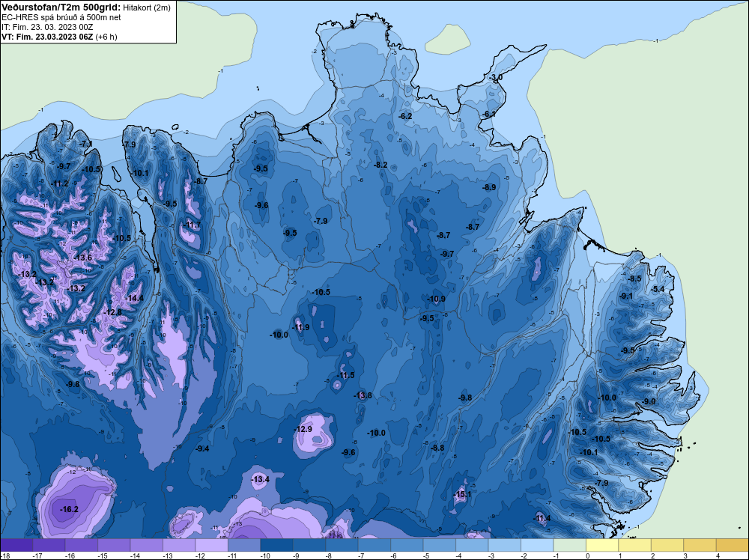Click the -8.9 temperature value on the map

pos(489,188)
